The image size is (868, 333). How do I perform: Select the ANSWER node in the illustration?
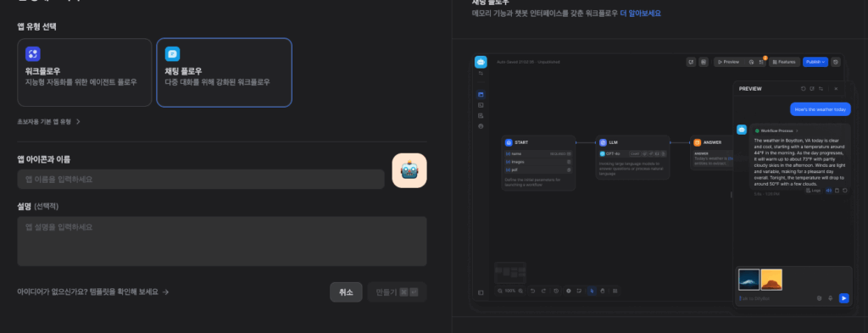(712, 153)
